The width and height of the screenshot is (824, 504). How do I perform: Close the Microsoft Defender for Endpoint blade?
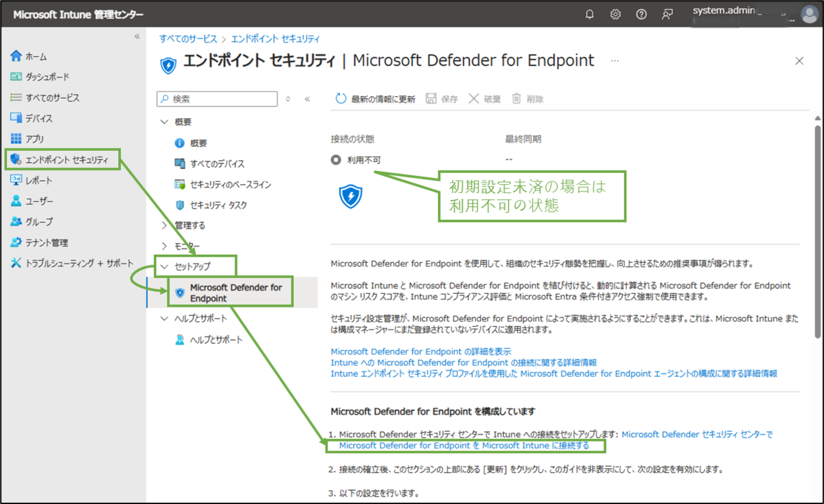(799, 61)
